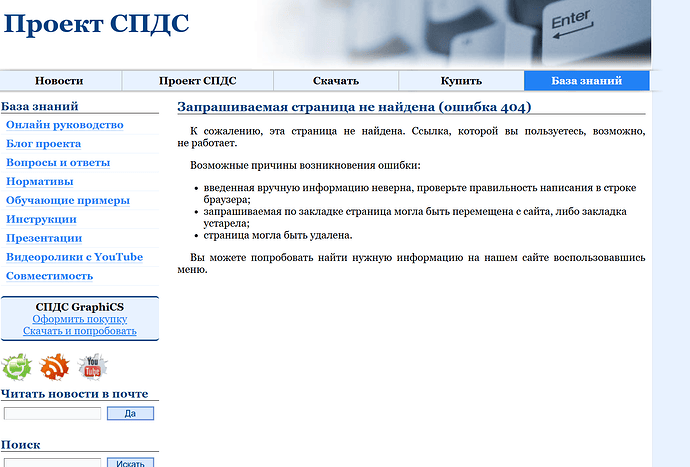The image size is (690, 467).
Task: Open the Инструкции link
Action: point(41,220)
